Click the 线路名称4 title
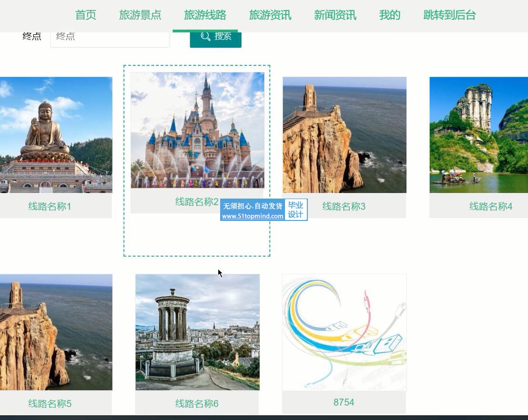 click(x=491, y=206)
